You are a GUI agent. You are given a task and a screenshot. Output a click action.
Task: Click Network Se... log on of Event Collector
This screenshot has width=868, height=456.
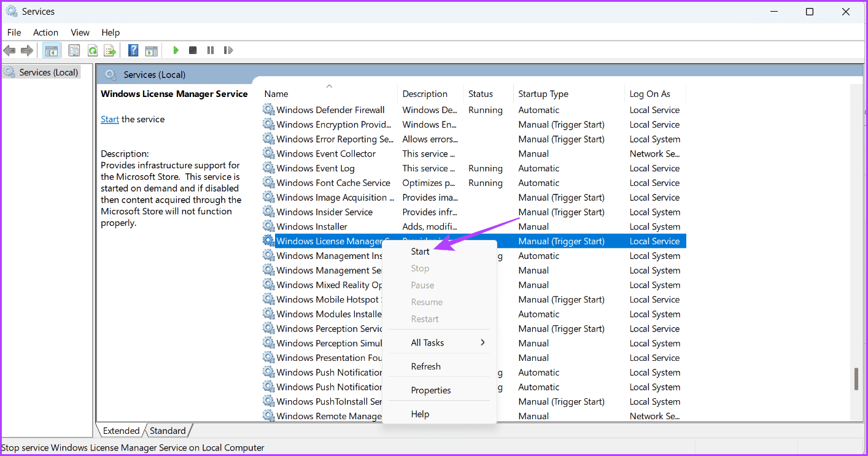pyautogui.click(x=654, y=153)
